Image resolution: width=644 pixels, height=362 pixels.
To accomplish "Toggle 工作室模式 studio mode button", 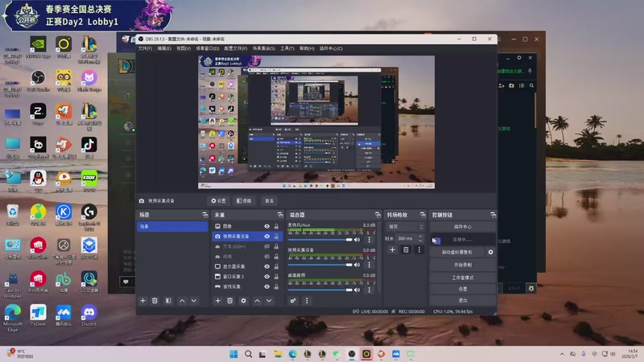I will [x=462, y=278].
